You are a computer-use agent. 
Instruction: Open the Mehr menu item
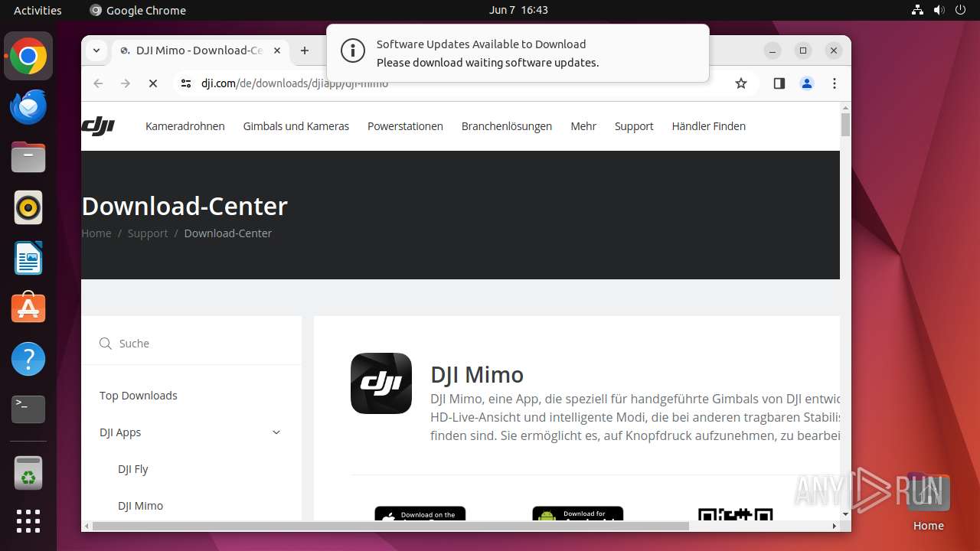point(583,126)
